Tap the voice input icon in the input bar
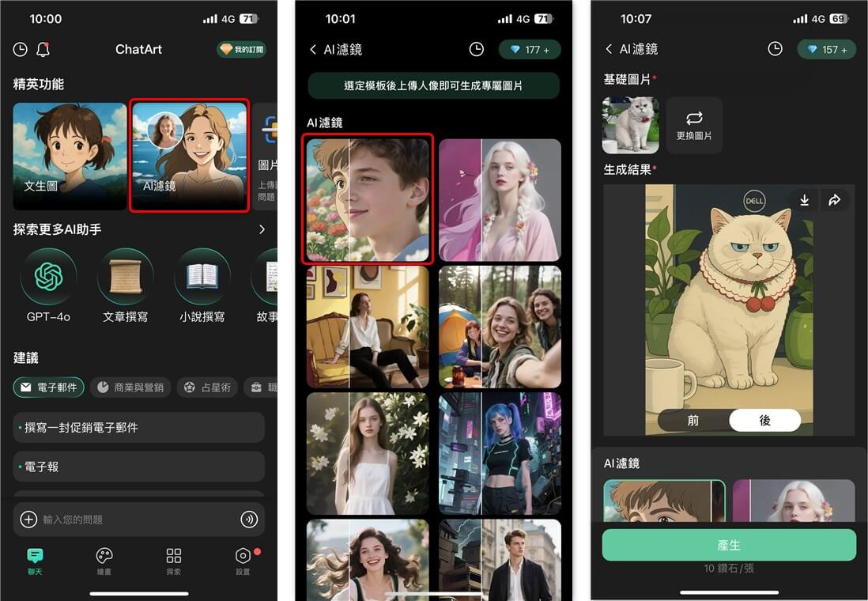This screenshot has height=601, width=868. click(249, 520)
